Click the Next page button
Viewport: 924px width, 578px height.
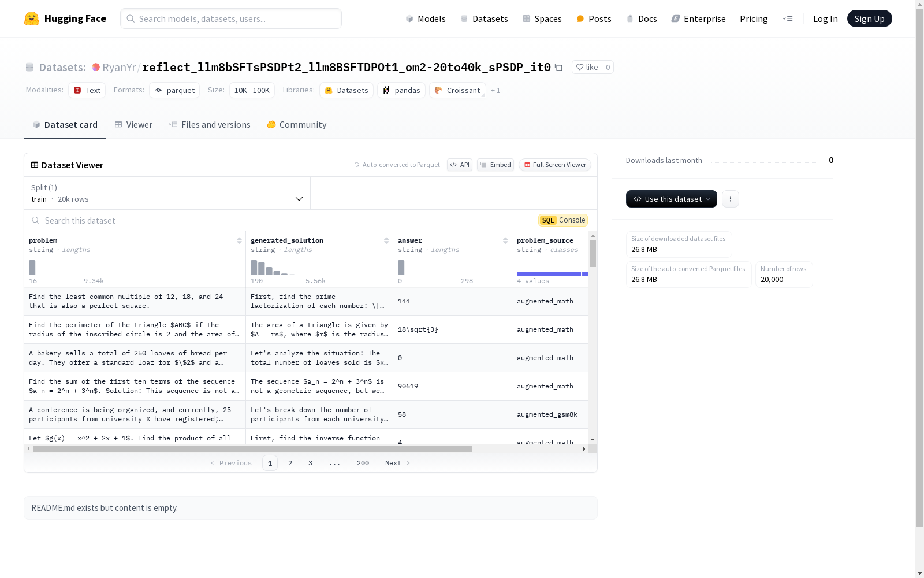[398, 463]
